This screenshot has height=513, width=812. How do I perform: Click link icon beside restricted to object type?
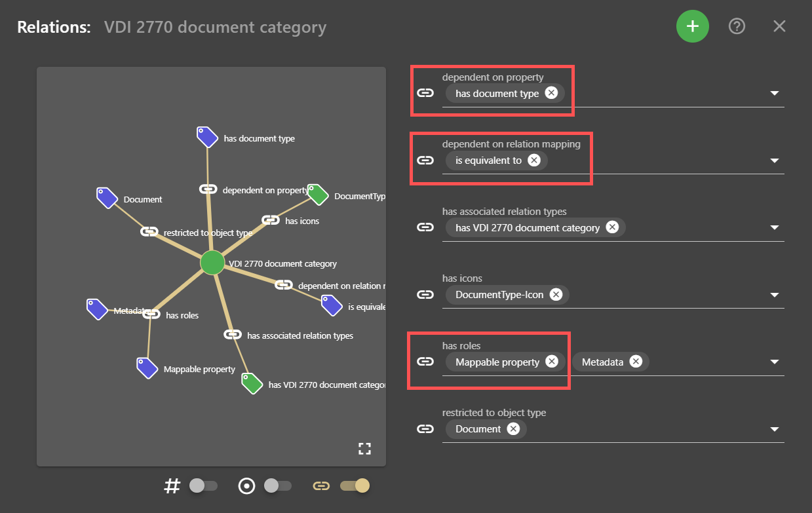pyautogui.click(x=425, y=429)
